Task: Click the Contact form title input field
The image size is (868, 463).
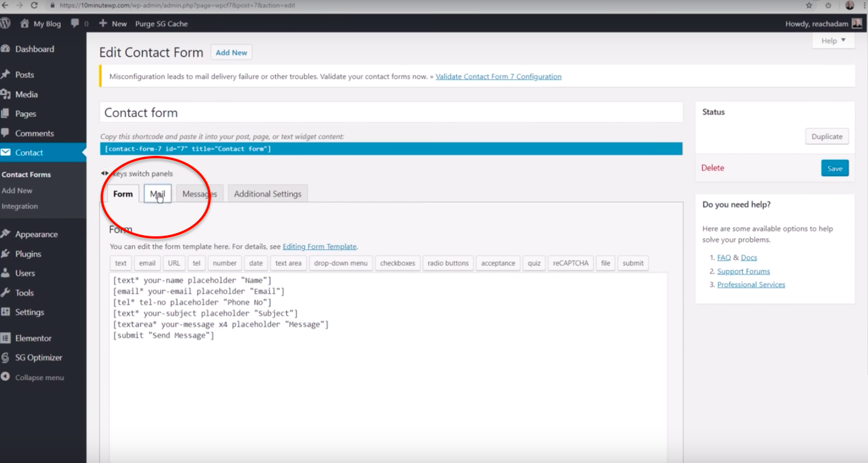Action: [x=390, y=113]
